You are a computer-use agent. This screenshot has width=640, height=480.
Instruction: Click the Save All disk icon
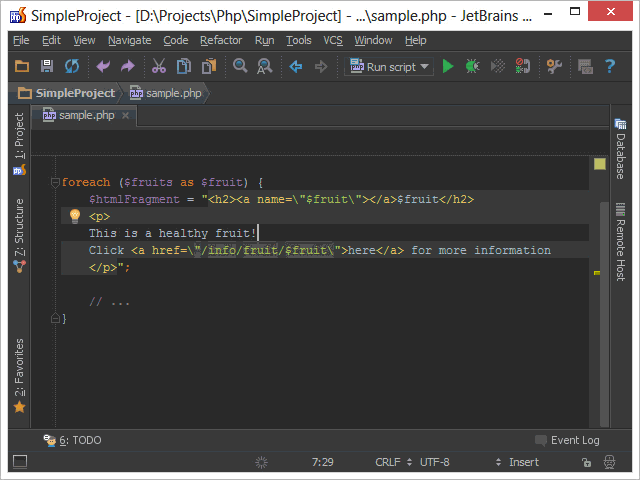click(46, 67)
